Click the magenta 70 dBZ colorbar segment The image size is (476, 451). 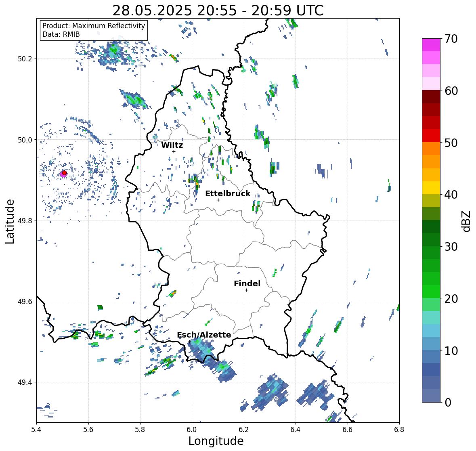(431, 45)
